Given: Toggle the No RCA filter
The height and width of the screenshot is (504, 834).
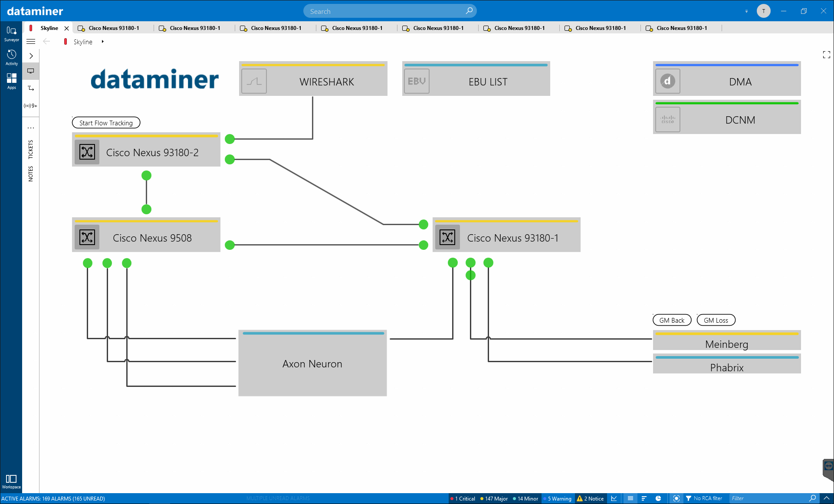Looking at the screenshot, I should click(704, 498).
